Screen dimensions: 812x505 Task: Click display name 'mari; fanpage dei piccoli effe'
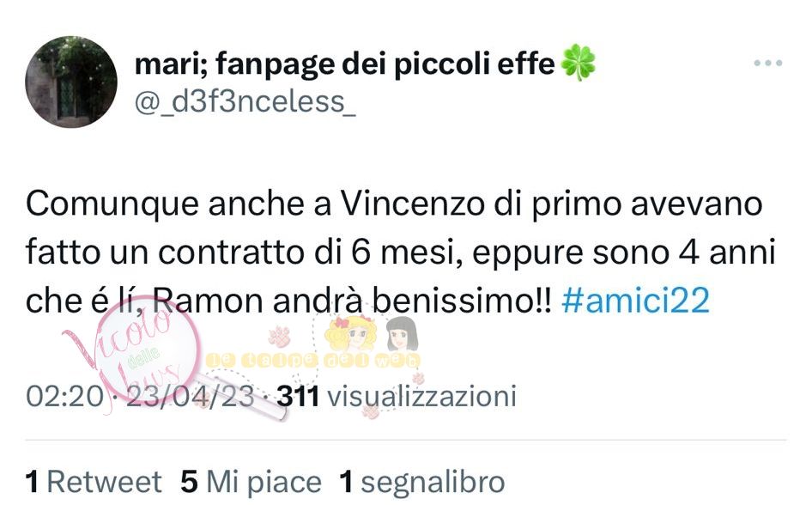point(344,64)
